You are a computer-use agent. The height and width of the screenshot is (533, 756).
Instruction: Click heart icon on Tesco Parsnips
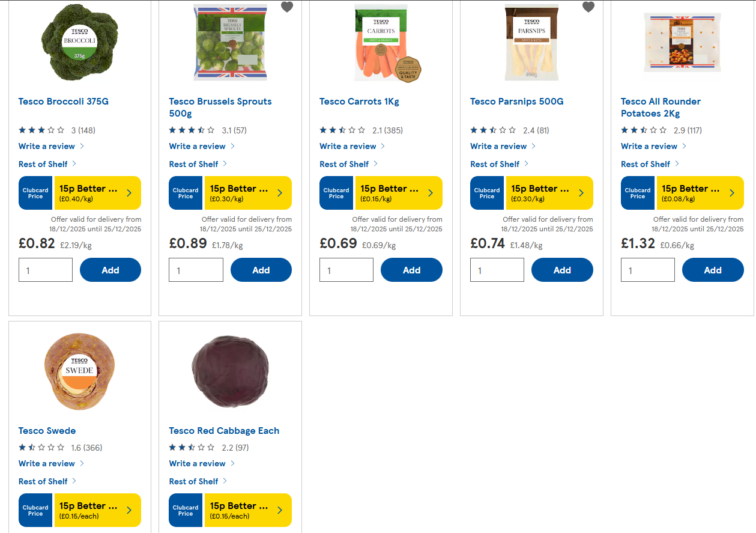(588, 7)
